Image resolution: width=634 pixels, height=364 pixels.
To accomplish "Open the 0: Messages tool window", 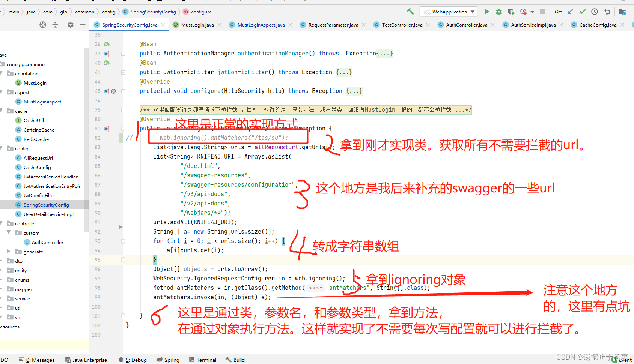I will pos(36,360).
